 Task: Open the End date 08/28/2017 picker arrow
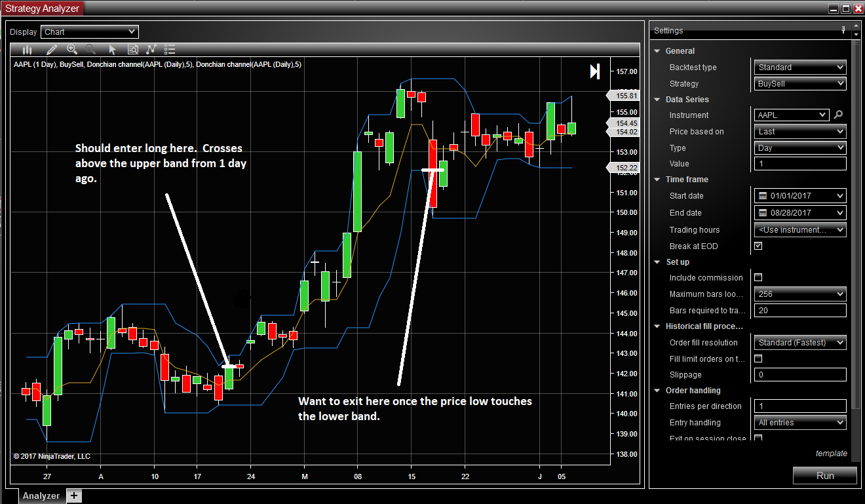840,213
